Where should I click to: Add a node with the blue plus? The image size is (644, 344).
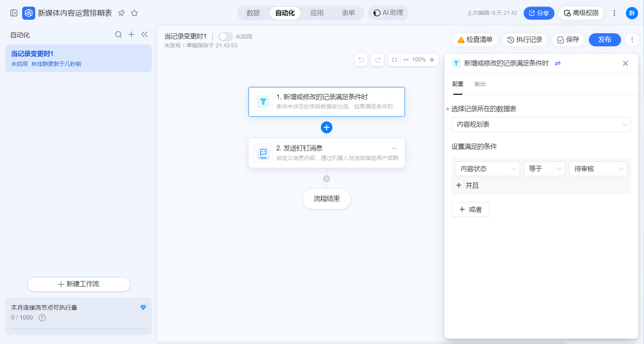[327, 127]
